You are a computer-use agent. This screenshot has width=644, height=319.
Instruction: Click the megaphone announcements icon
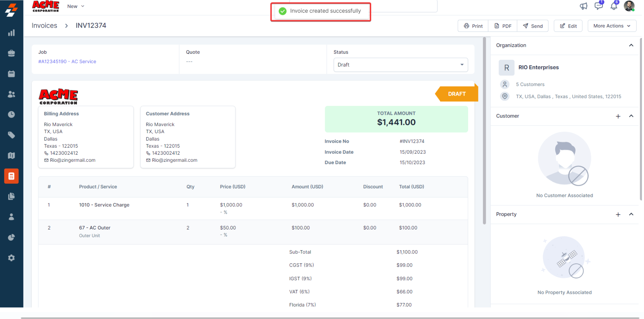(x=583, y=6)
